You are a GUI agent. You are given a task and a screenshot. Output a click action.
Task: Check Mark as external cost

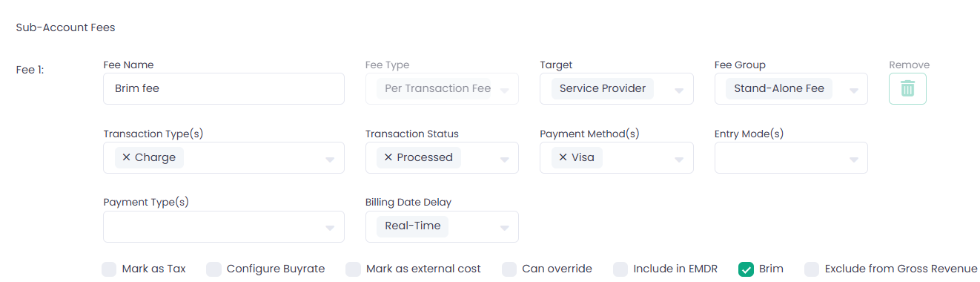[x=353, y=269]
